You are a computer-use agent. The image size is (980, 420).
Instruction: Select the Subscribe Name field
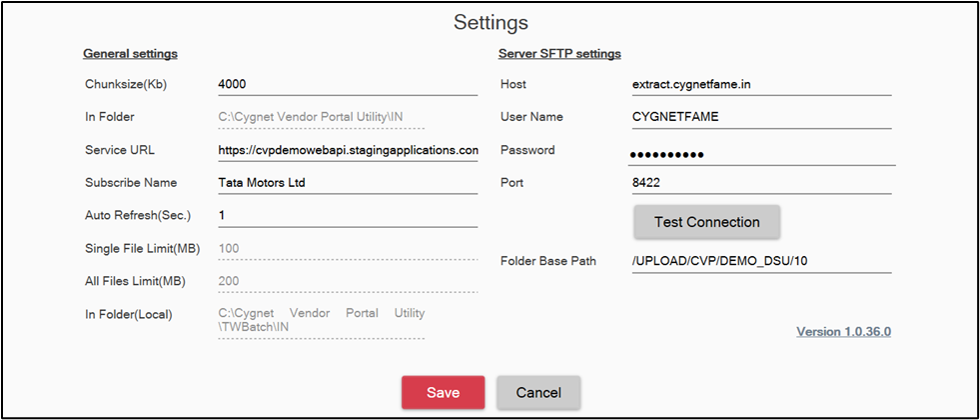pyautogui.click(x=347, y=183)
